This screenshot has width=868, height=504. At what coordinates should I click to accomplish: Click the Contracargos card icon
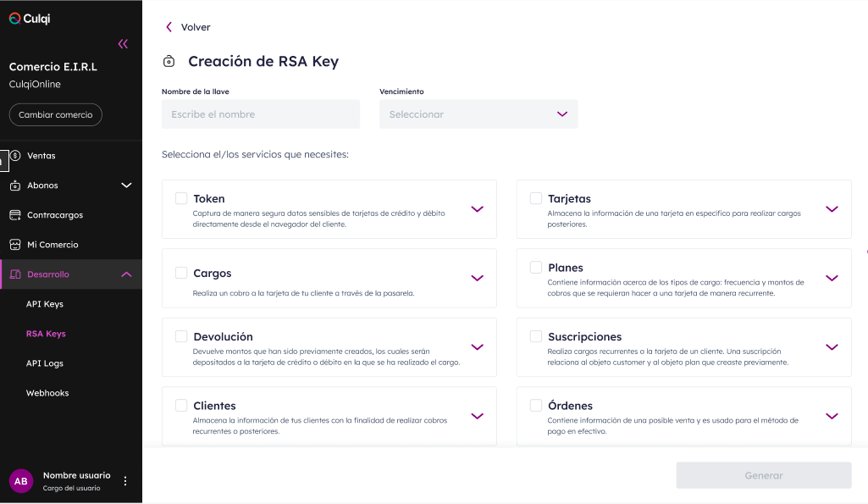pos(15,215)
